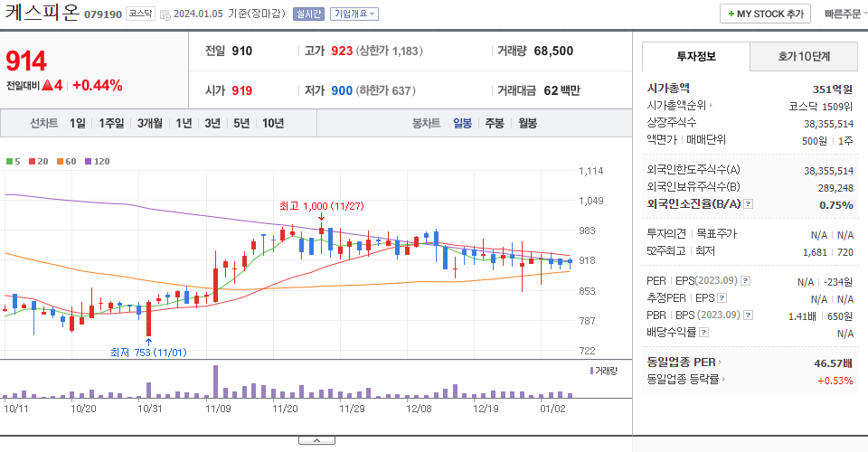Image resolution: width=868 pixels, height=452 pixels.
Task: Click the 거래량 value 68,500
Action: click(x=553, y=51)
